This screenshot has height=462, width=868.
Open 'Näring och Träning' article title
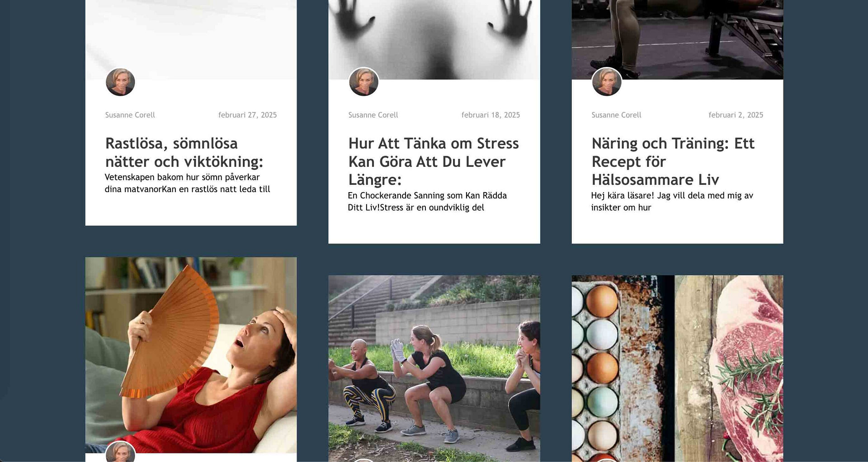[673, 161]
